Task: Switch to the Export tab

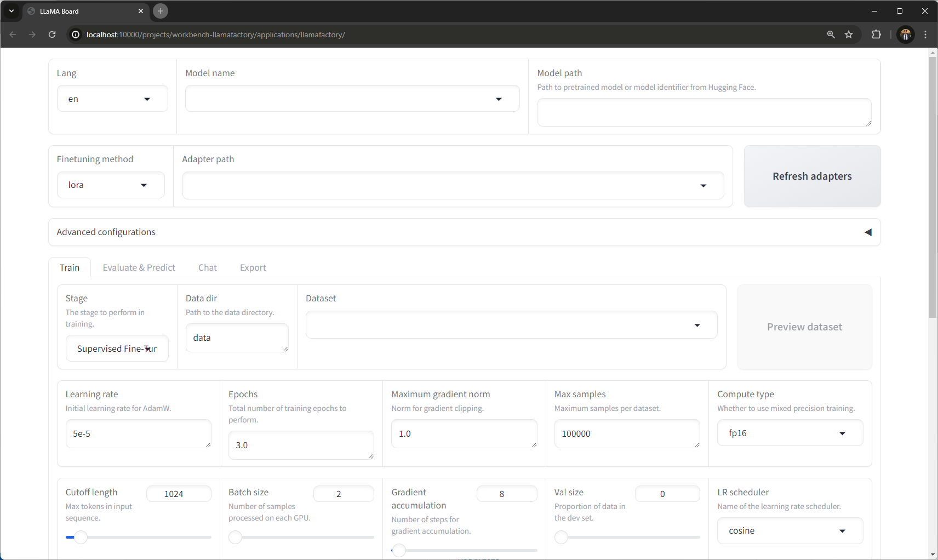Action: (253, 267)
